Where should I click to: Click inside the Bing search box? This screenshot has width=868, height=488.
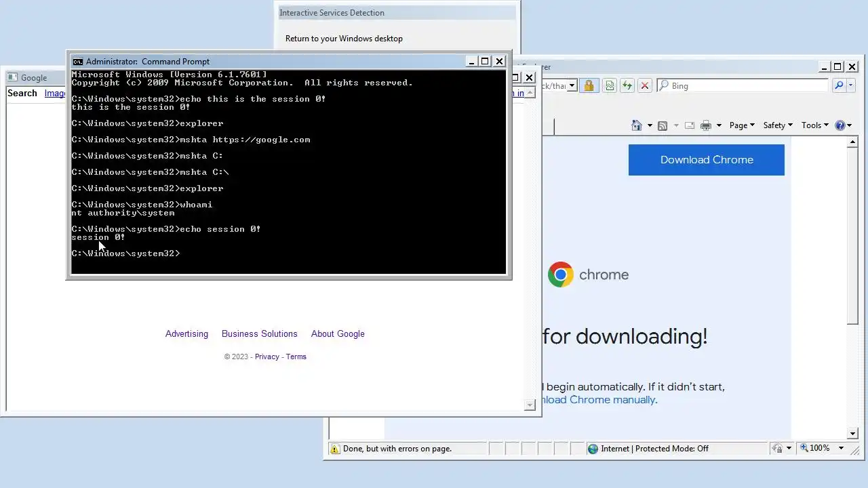tap(742, 85)
